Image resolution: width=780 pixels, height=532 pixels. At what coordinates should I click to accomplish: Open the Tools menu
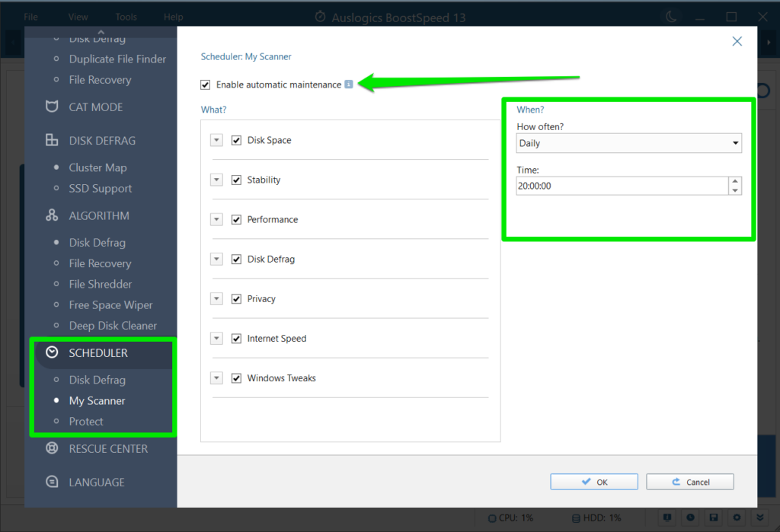[x=126, y=15]
